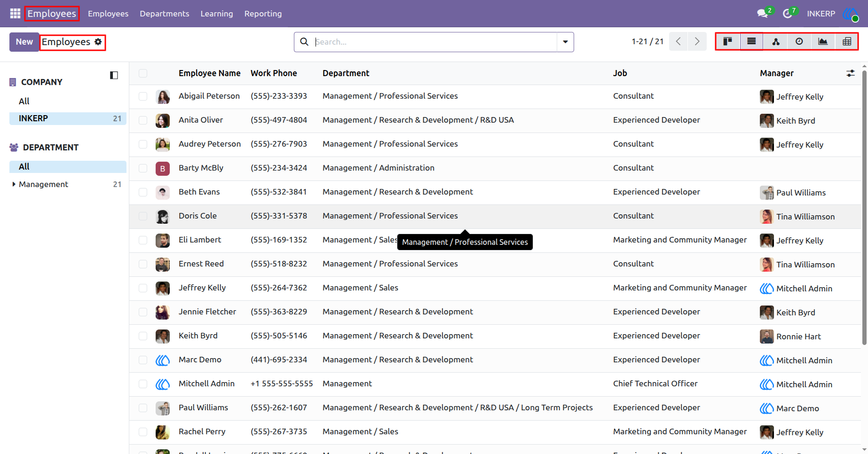Switch to activity clock view
868x454 pixels.
799,42
